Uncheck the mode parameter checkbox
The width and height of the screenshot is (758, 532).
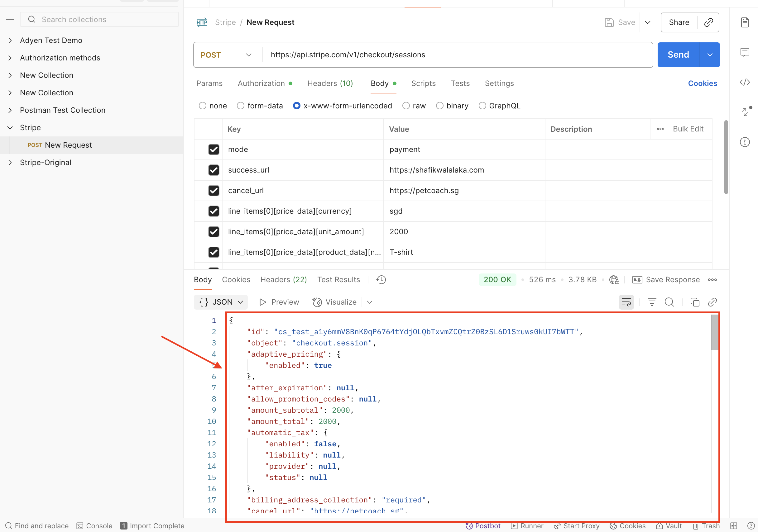(x=213, y=150)
